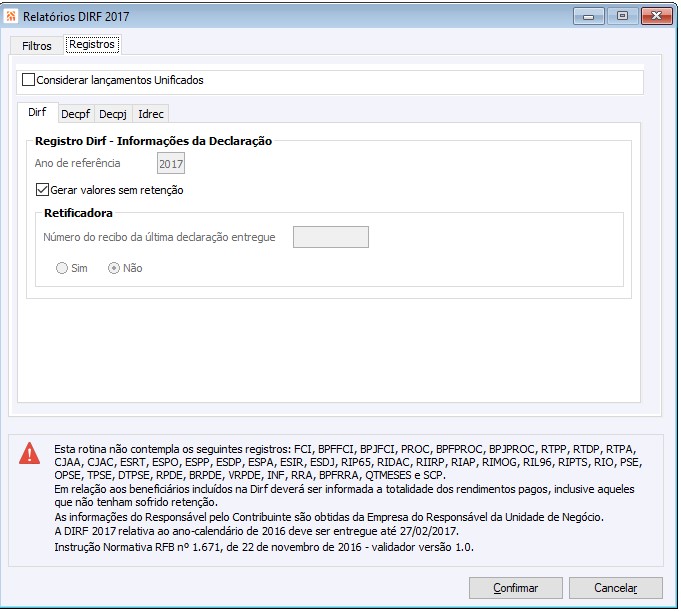Click the 'Instrução Normativa RFB nº 1.671' line

[x=264, y=547]
